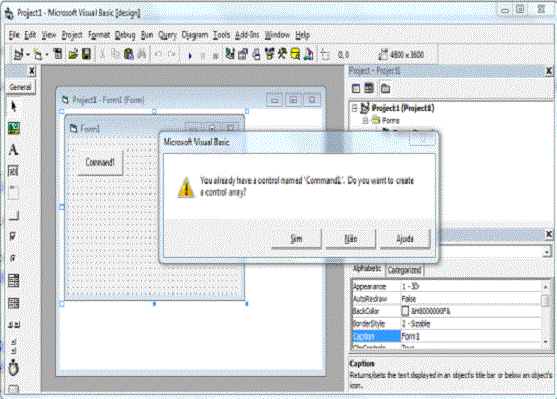Select the PictureBox tool in toolbox

tap(13, 128)
